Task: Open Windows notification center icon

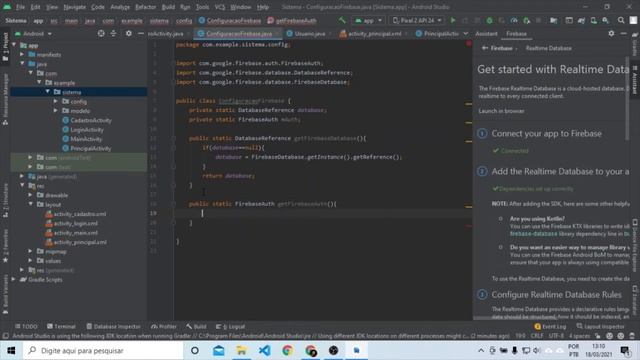Action: click(x=624, y=350)
